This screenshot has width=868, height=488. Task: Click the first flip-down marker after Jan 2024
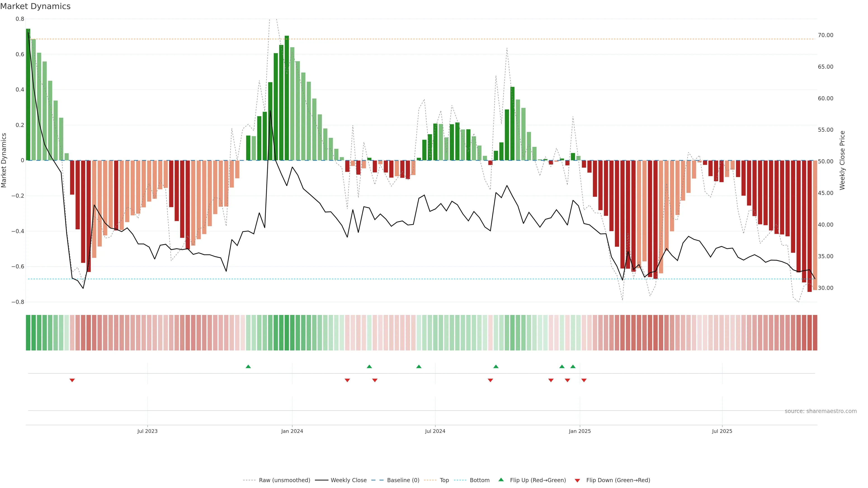[x=347, y=380]
